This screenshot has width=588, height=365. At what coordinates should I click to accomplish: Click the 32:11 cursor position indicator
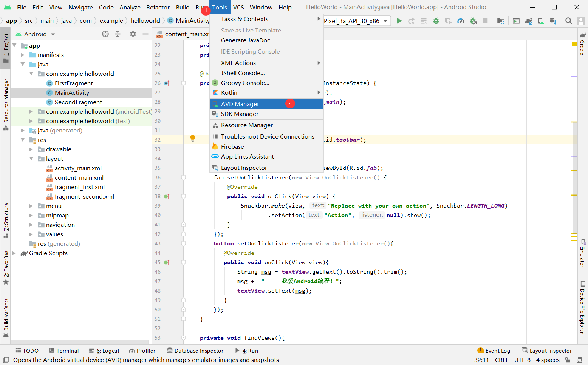pos(481,360)
